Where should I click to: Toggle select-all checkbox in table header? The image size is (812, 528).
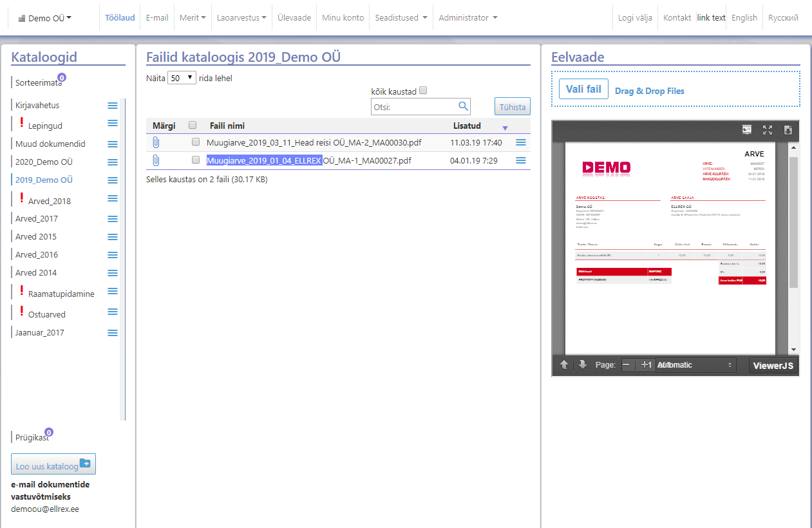pyautogui.click(x=193, y=125)
